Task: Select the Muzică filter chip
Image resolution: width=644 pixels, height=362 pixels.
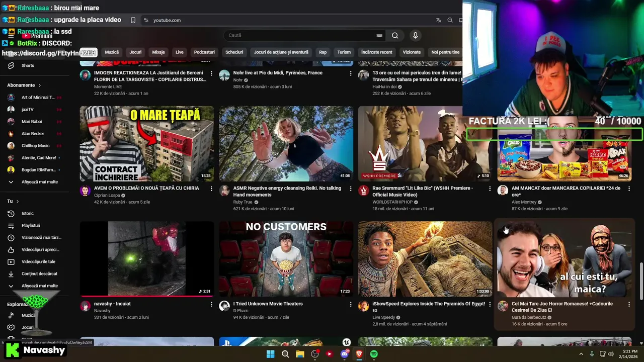Action: pyautogui.click(x=112, y=52)
